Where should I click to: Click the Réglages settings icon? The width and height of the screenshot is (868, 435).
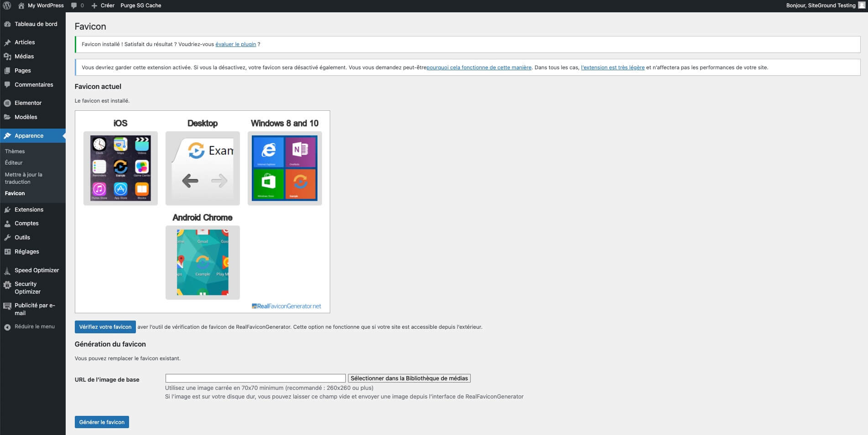click(7, 252)
